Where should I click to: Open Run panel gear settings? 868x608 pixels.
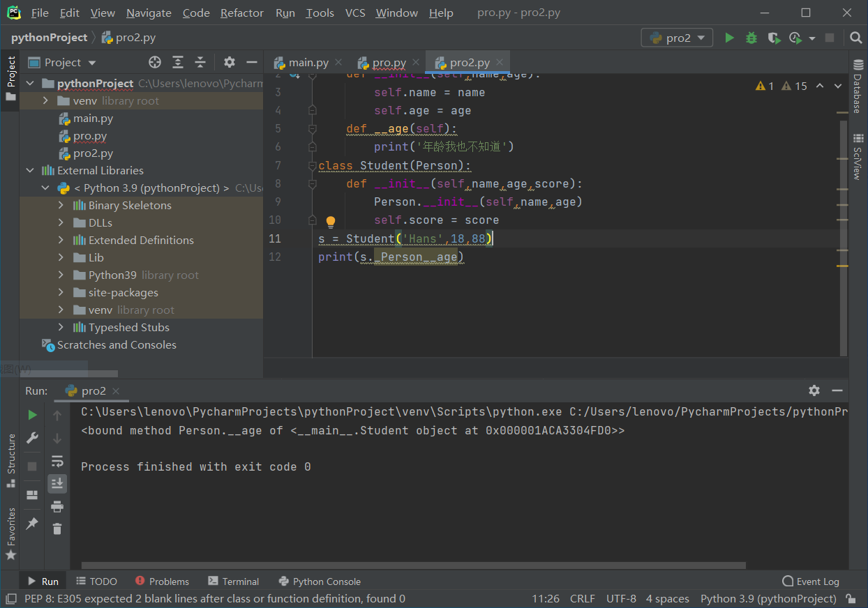[x=814, y=390]
